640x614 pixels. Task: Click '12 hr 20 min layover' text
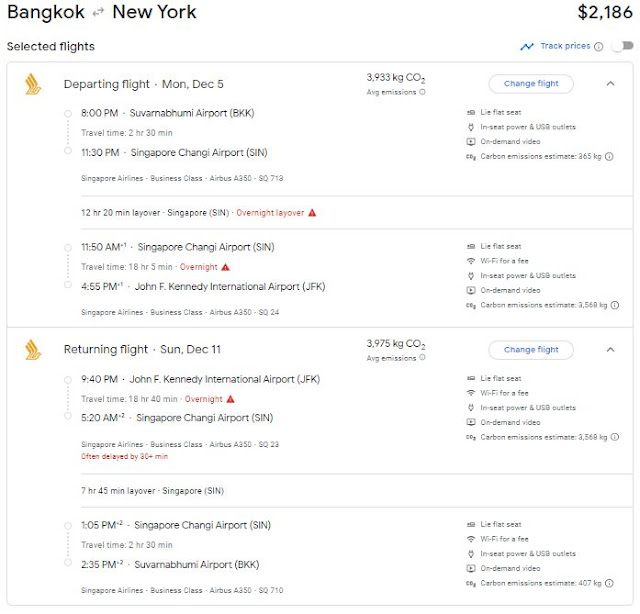coord(120,213)
